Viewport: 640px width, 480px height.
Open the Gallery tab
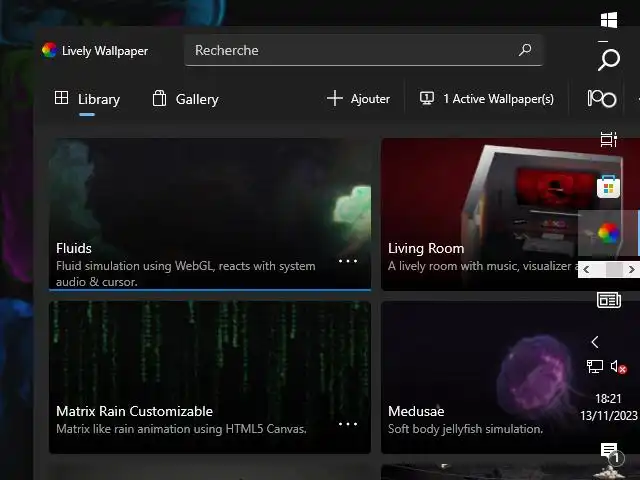pyautogui.click(x=185, y=99)
